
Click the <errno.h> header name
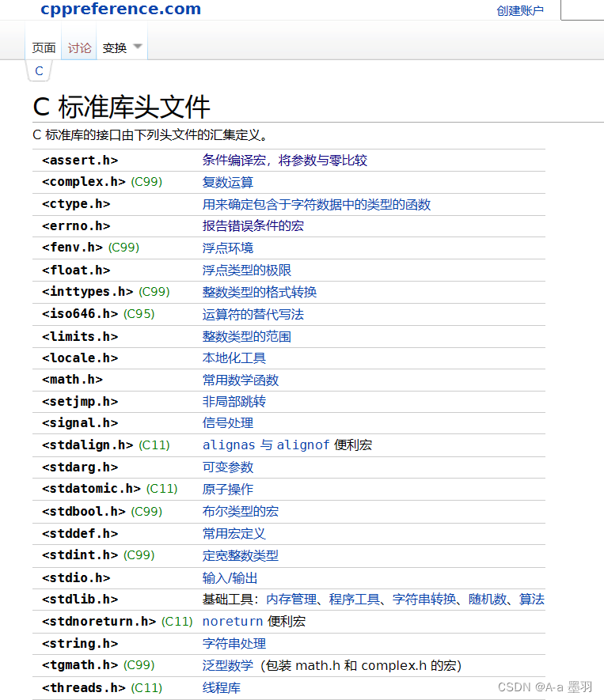76,226
